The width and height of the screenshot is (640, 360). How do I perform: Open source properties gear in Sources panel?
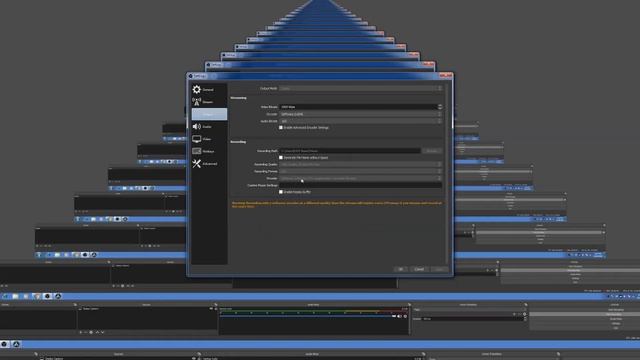91,332
